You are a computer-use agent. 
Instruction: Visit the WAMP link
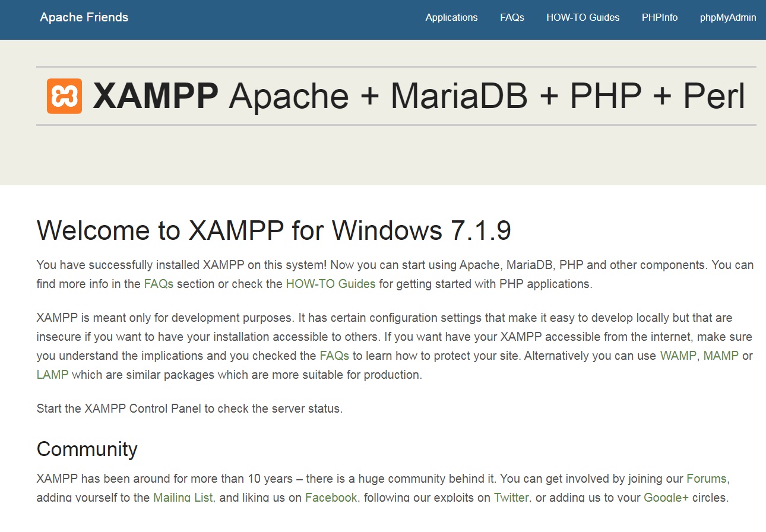pos(678,356)
